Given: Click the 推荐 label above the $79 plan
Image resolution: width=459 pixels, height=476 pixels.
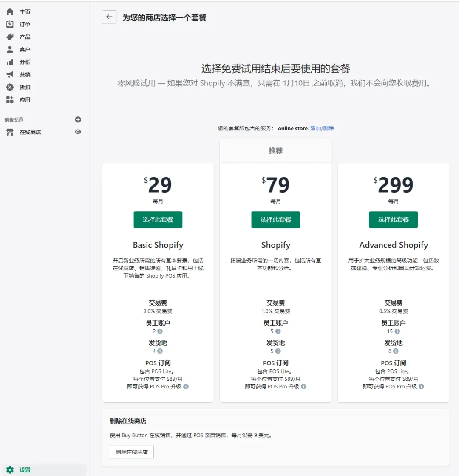Looking at the screenshot, I should pyautogui.click(x=276, y=150).
